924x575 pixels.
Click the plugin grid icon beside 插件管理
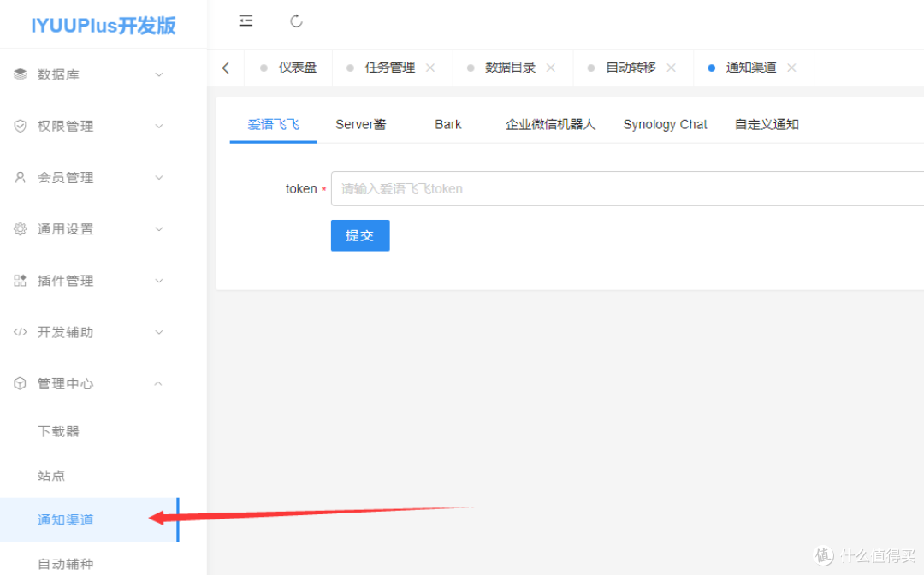[19, 280]
